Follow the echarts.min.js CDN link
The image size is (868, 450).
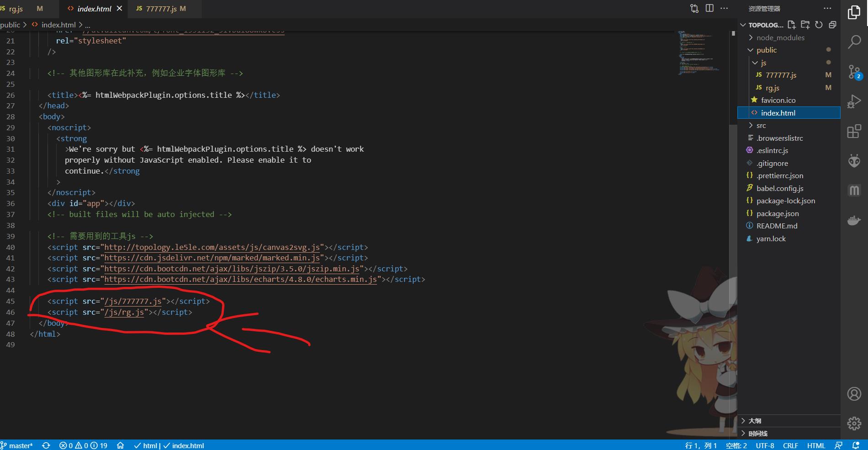[241, 279]
